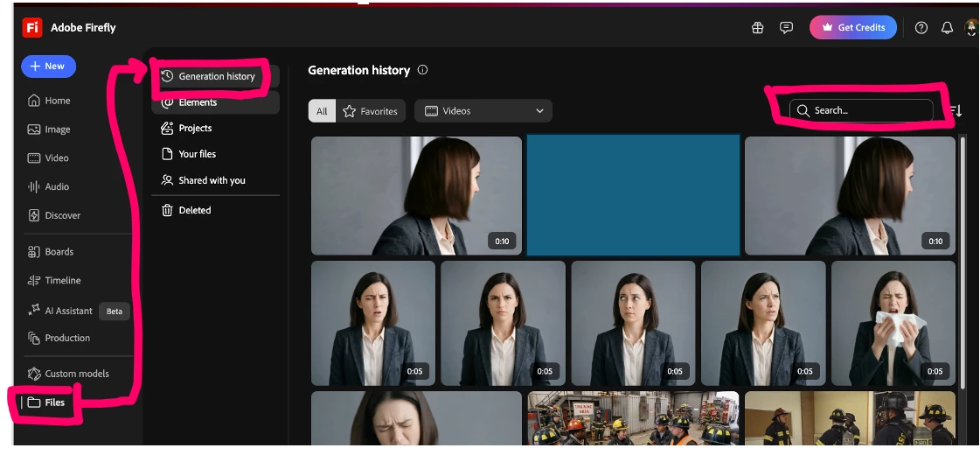Select Your files in files panel
This screenshot has width=980, height=455.
click(189, 154)
